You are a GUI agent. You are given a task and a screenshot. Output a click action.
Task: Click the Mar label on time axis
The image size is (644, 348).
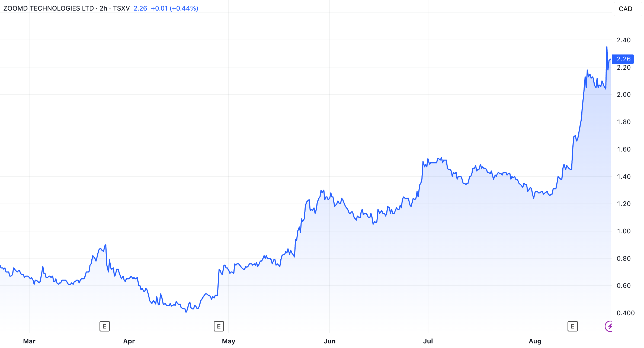pos(29,341)
